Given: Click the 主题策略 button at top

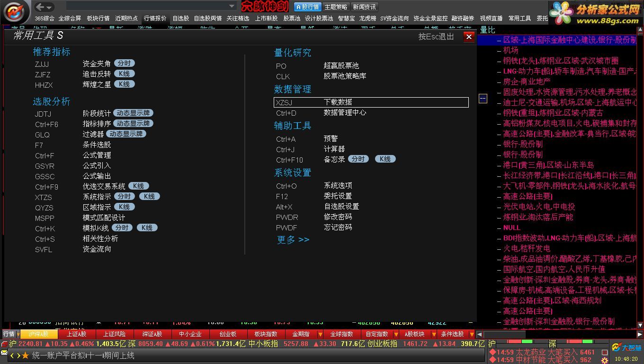Looking at the screenshot, I should click(x=336, y=7).
